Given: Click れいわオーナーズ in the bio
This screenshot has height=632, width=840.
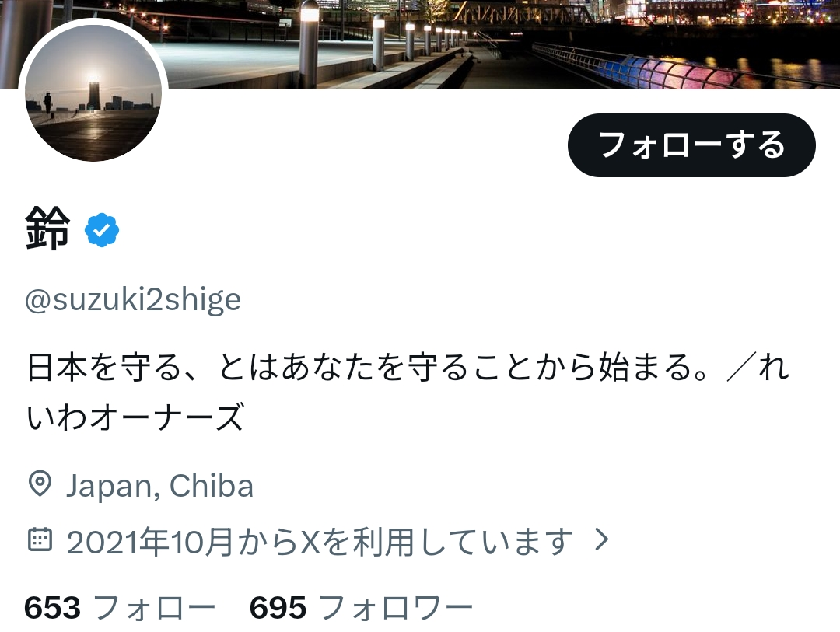Looking at the screenshot, I should (x=135, y=417).
